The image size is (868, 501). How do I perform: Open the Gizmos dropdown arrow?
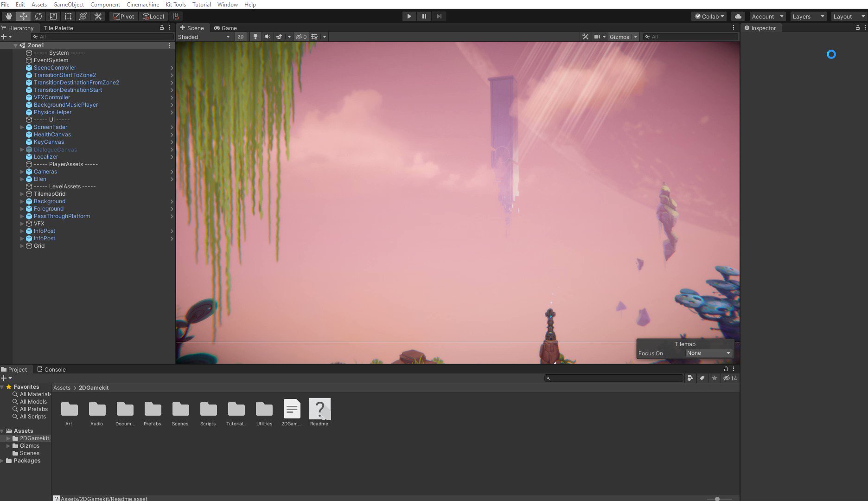tap(635, 37)
